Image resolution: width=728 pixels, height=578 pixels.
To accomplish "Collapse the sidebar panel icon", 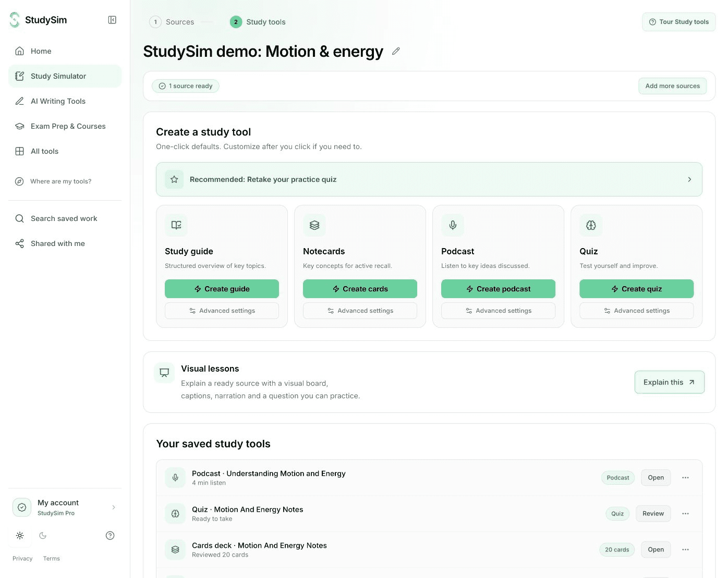I will [112, 20].
